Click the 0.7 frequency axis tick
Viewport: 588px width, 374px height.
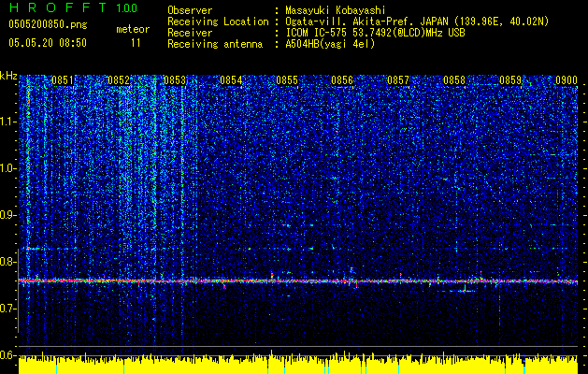tap(8, 309)
